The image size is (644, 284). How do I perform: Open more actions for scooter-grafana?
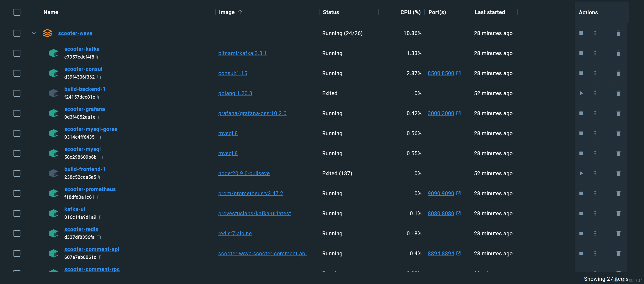pyautogui.click(x=595, y=113)
